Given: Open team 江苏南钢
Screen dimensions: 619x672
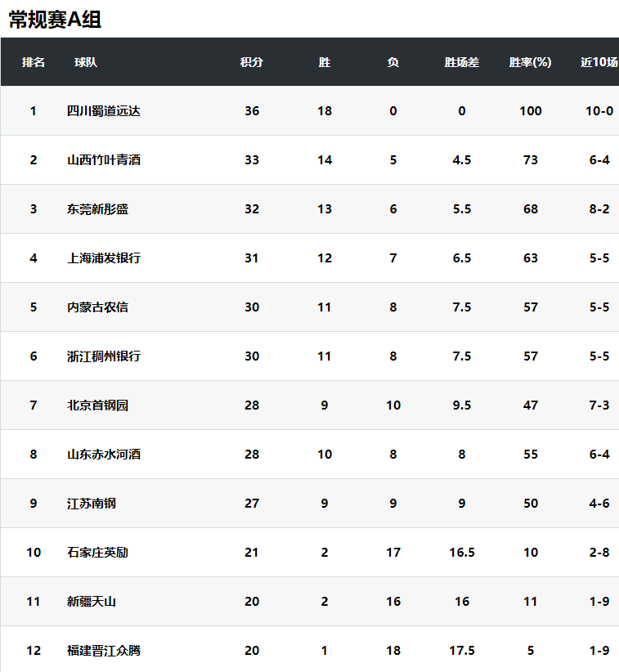Looking at the screenshot, I should (92, 504).
